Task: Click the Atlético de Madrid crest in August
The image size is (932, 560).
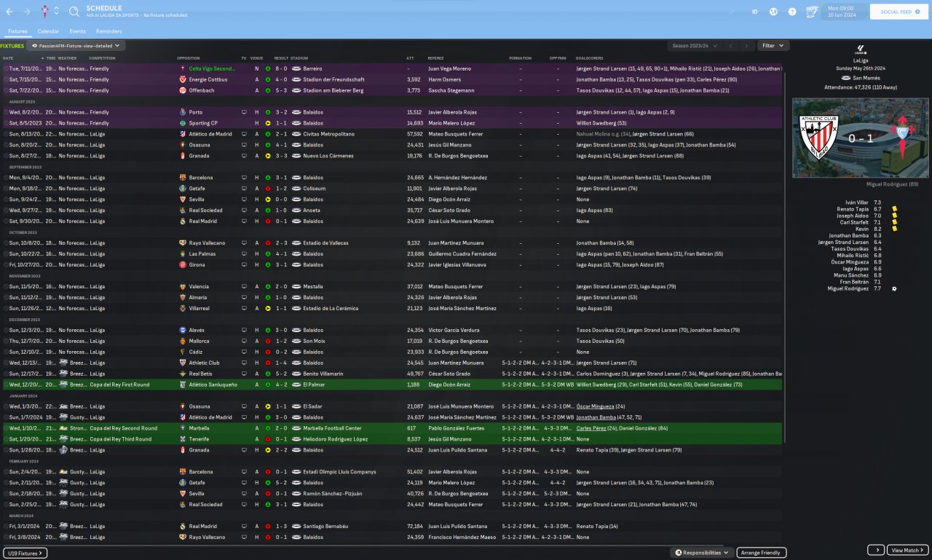Action: (x=182, y=134)
